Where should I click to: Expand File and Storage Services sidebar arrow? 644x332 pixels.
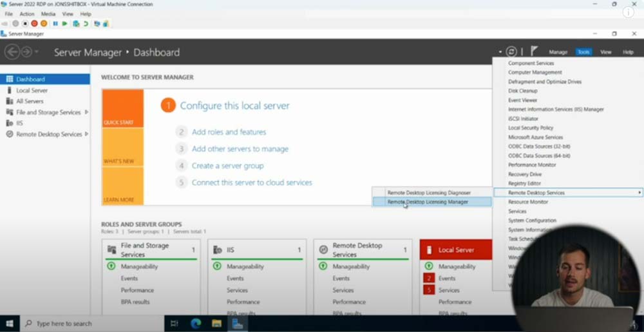click(87, 112)
